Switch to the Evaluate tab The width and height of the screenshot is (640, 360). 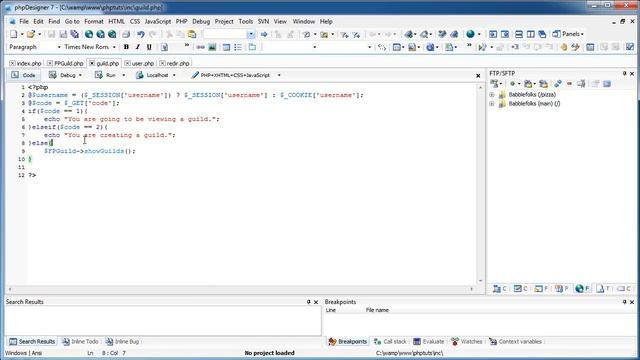point(429,342)
